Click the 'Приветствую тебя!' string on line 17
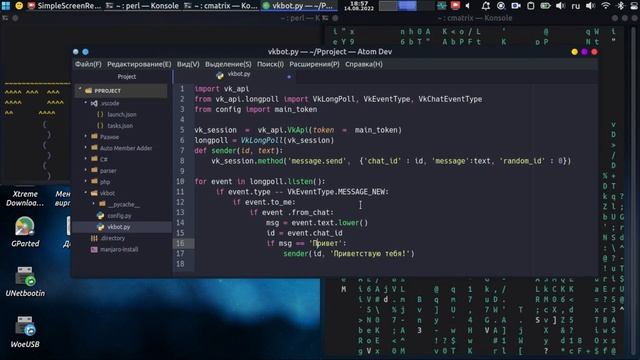The height and width of the screenshot is (360, 640). click(x=370, y=253)
